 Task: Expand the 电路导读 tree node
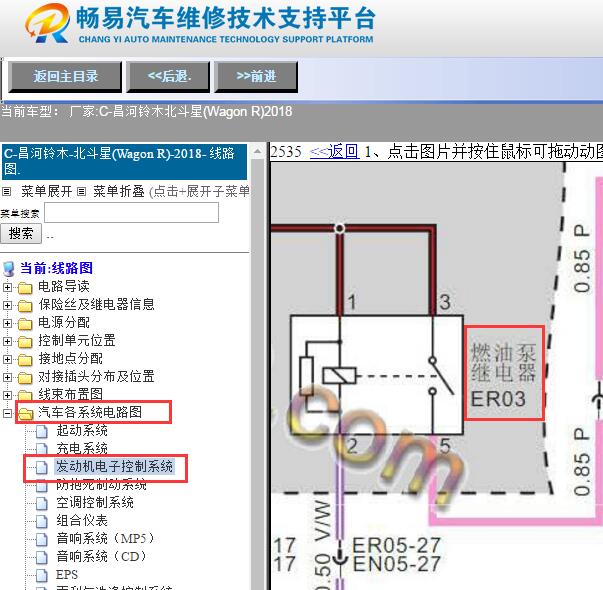pos(7,287)
